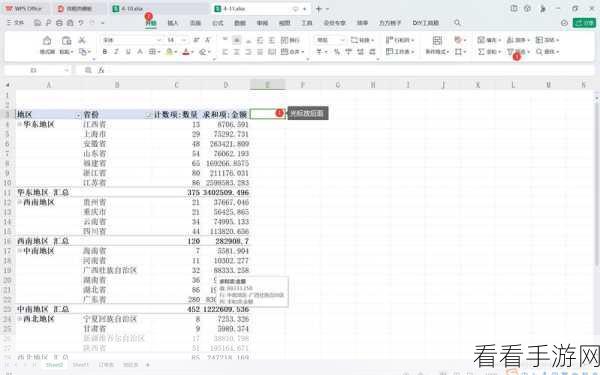
Task: Click the Redo arrow
Action: [x=92, y=23]
